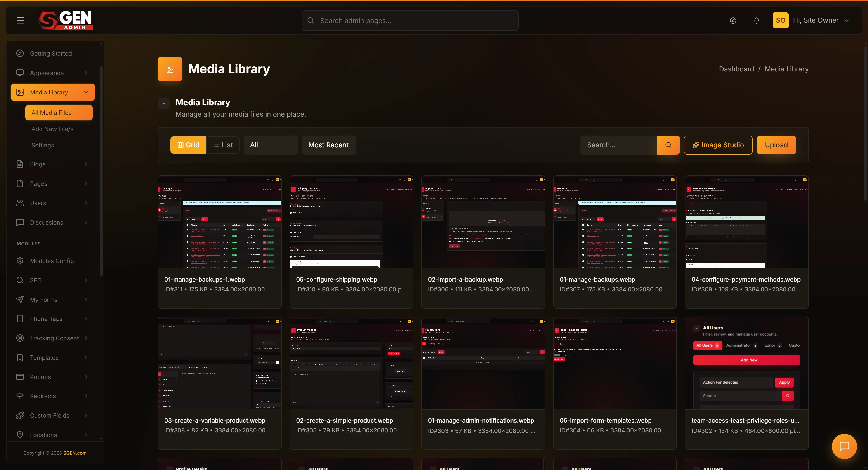
Task: Open Tracking Consent menu item
Action: [x=53, y=338]
